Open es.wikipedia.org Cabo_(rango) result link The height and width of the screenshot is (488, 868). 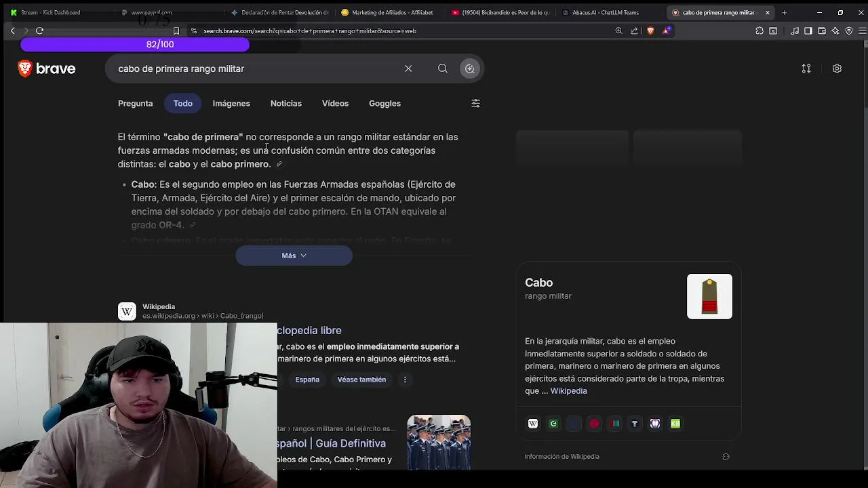pyautogui.click(x=203, y=316)
